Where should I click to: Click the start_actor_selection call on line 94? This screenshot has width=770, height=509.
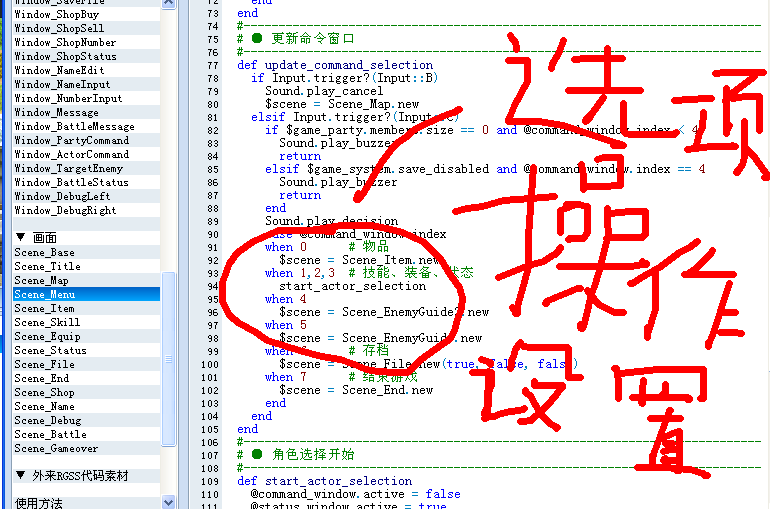tap(352, 286)
